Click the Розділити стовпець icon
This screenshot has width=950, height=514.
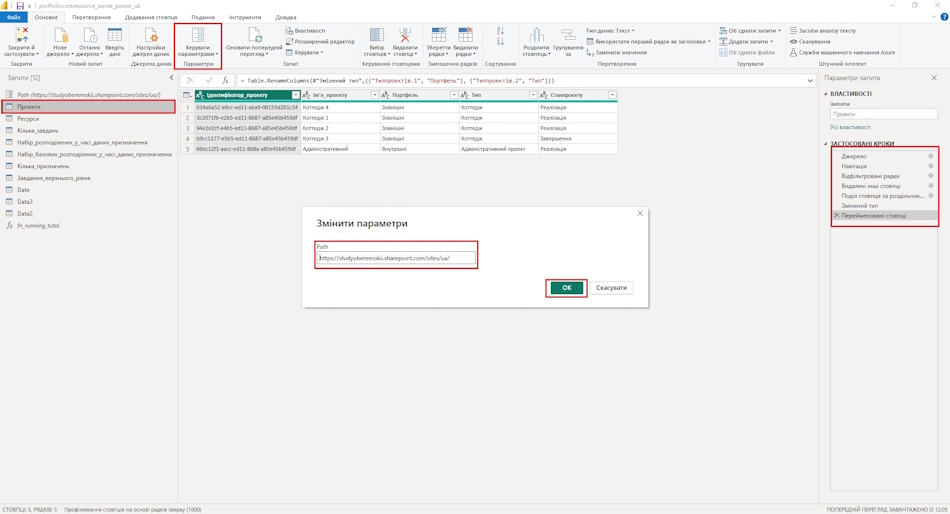pos(536,35)
